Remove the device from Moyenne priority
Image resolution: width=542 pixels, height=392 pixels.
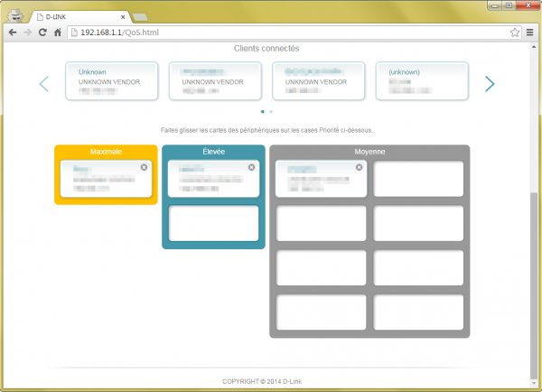pos(359,167)
